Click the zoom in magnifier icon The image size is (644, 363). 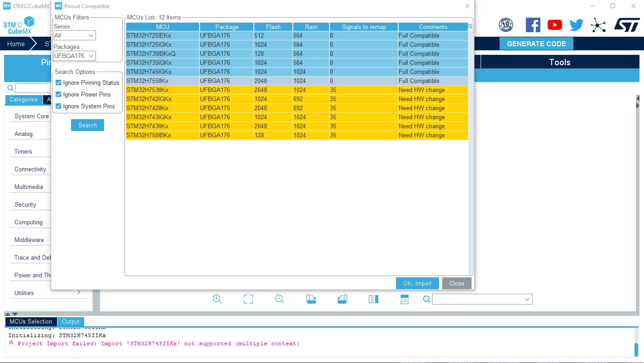[x=217, y=299]
